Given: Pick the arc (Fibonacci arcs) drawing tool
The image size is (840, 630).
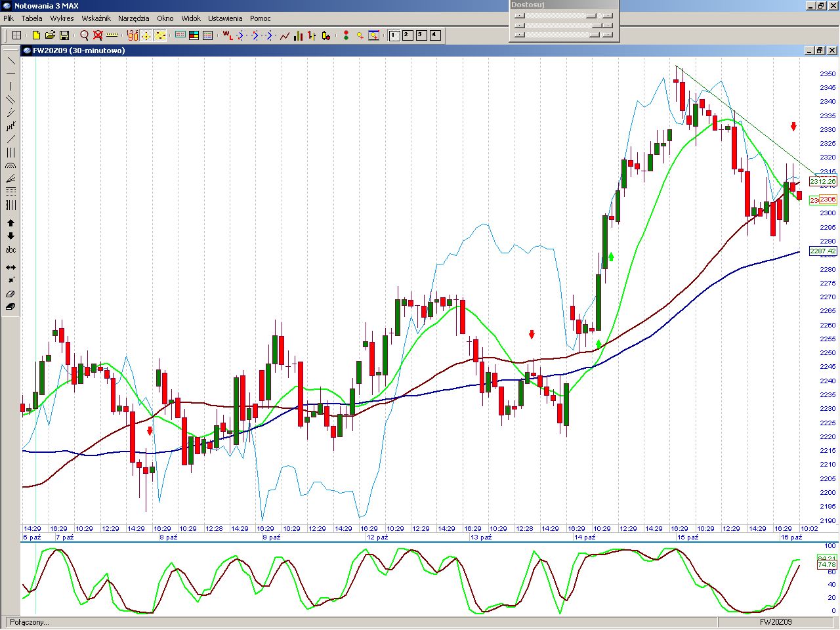Looking at the screenshot, I should pos(10,166).
